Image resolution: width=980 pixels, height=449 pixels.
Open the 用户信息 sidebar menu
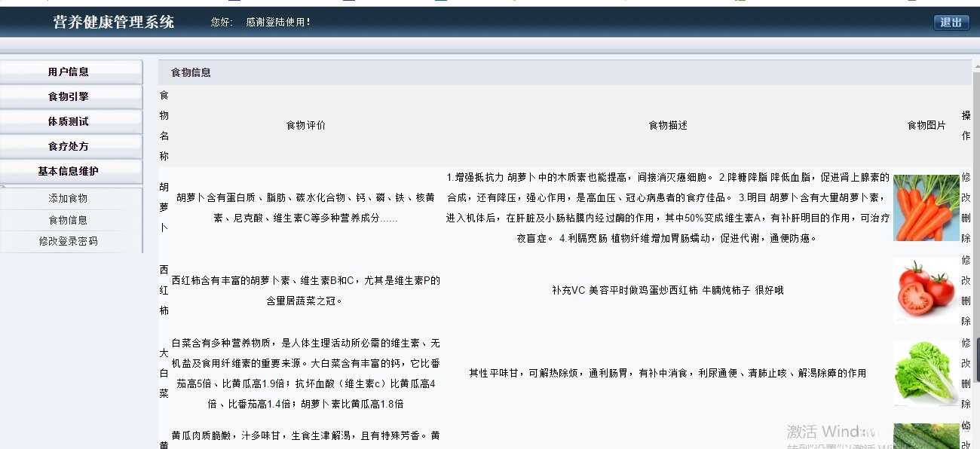[71, 71]
